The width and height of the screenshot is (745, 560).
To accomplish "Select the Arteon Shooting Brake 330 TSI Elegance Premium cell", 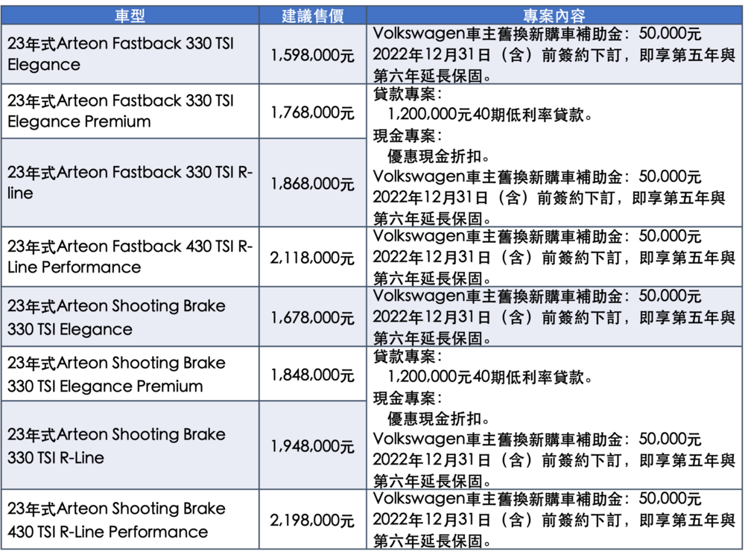I will pyautogui.click(x=130, y=374).
